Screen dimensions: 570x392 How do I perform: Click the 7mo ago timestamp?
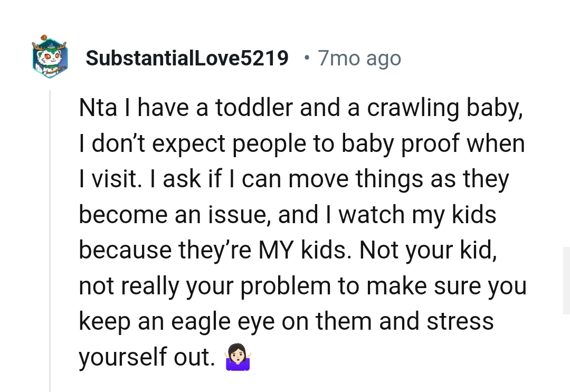click(x=359, y=58)
